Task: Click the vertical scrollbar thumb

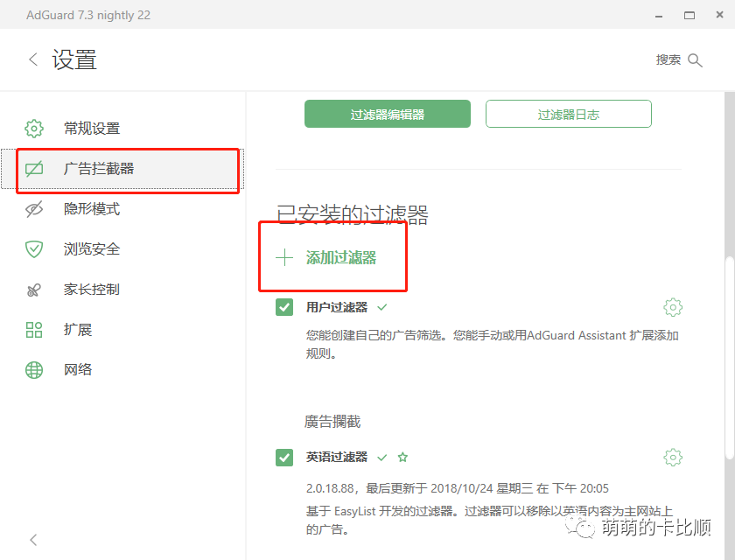Action: click(x=730, y=357)
